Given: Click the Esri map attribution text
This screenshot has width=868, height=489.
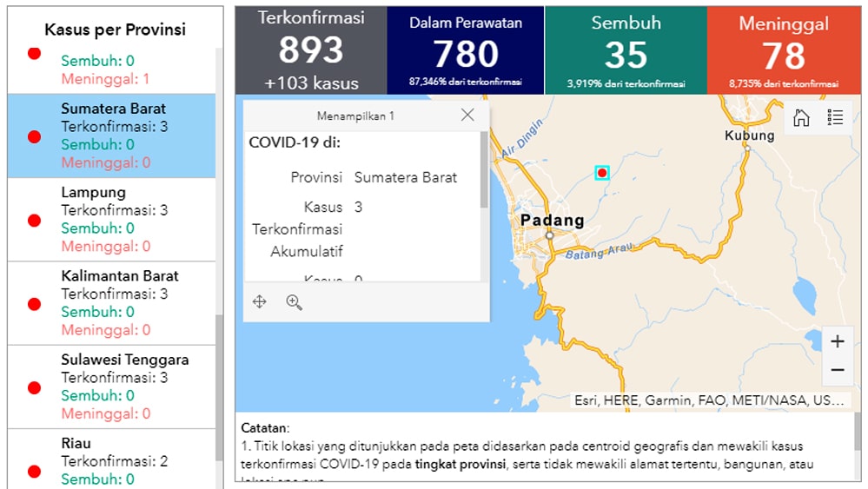Looking at the screenshot, I should 708,400.
